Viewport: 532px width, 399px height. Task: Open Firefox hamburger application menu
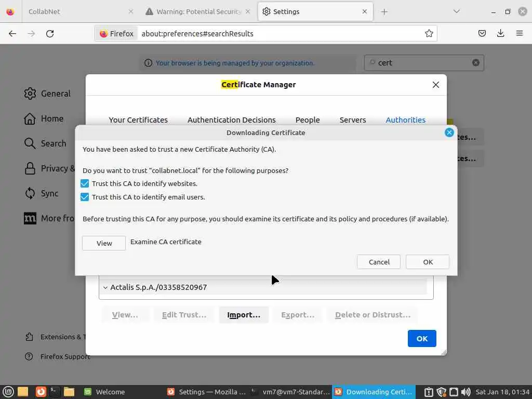(x=519, y=33)
